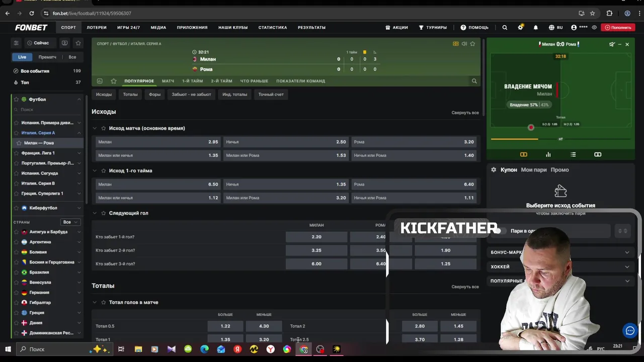
Task: Open ТУРНИРЫ link in top bar
Action: point(433,28)
